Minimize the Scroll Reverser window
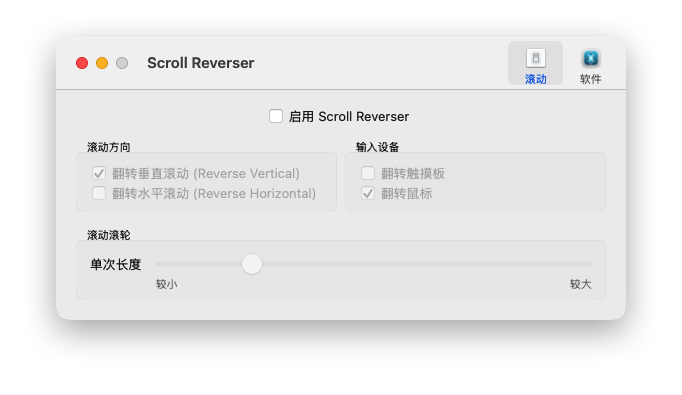This screenshot has width=682, height=395. [102, 63]
